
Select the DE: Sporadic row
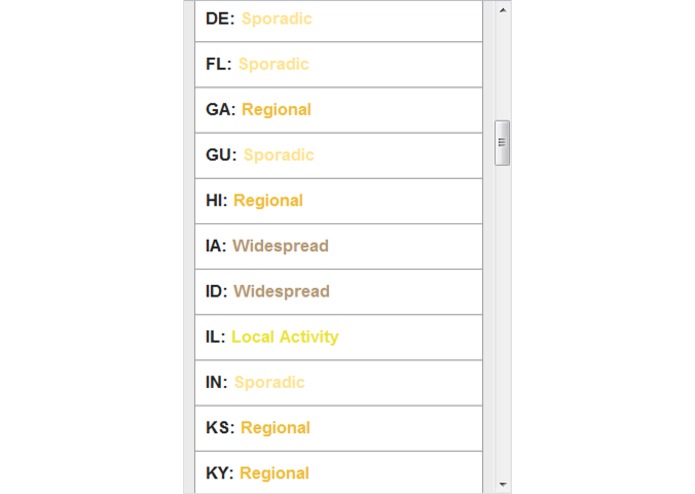click(x=339, y=20)
